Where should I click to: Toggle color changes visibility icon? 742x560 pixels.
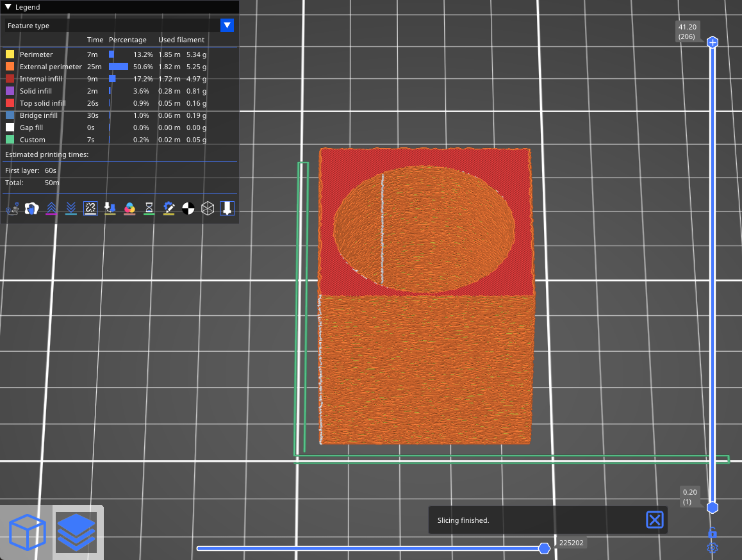pos(129,208)
